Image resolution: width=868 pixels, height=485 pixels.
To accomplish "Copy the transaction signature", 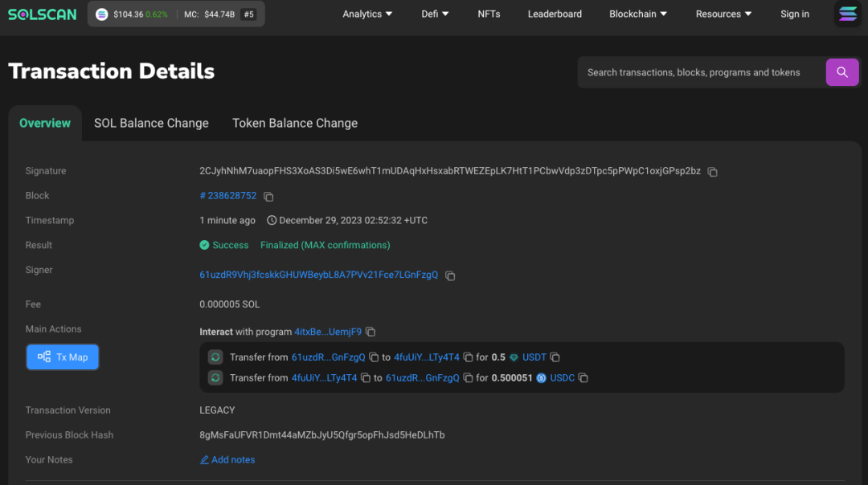I will (712, 172).
